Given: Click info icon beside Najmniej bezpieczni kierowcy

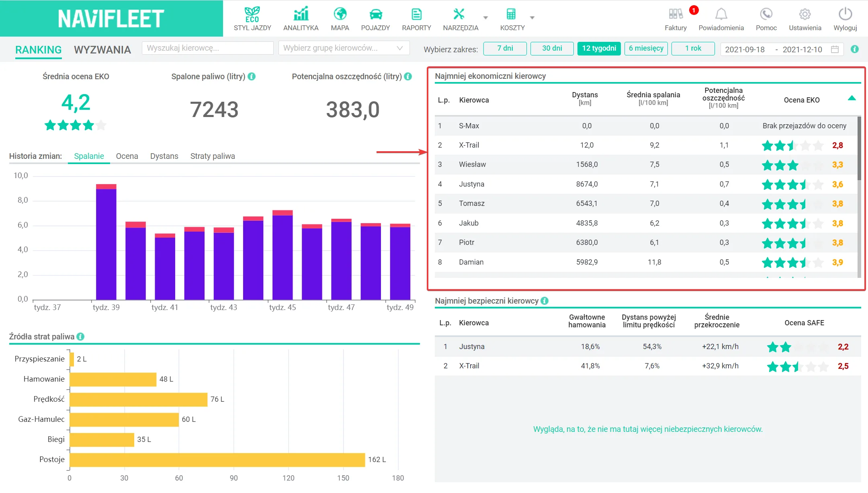Looking at the screenshot, I should point(545,301).
